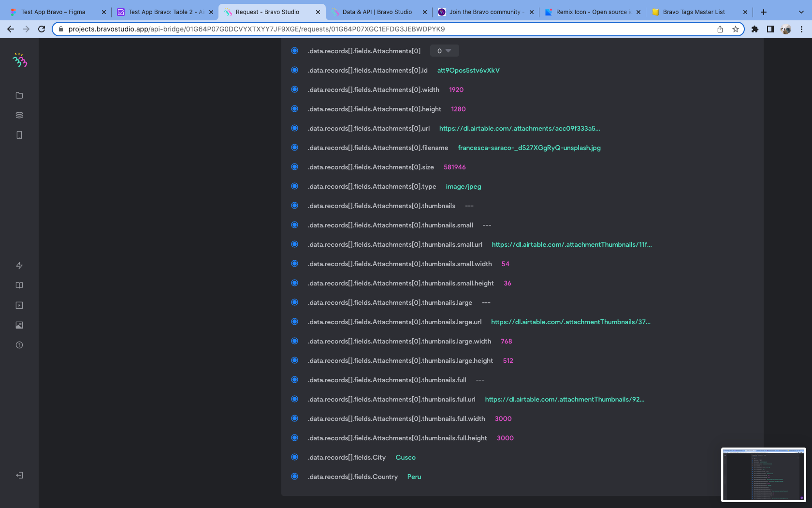Open Chrome side panel icon
The image size is (812, 508).
tap(770, 29)
